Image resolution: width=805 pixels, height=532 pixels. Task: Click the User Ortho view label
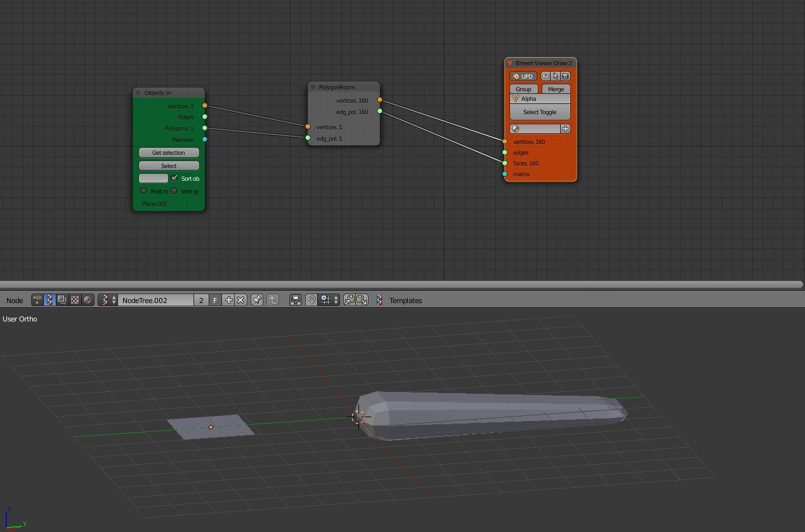click(20, 319)
